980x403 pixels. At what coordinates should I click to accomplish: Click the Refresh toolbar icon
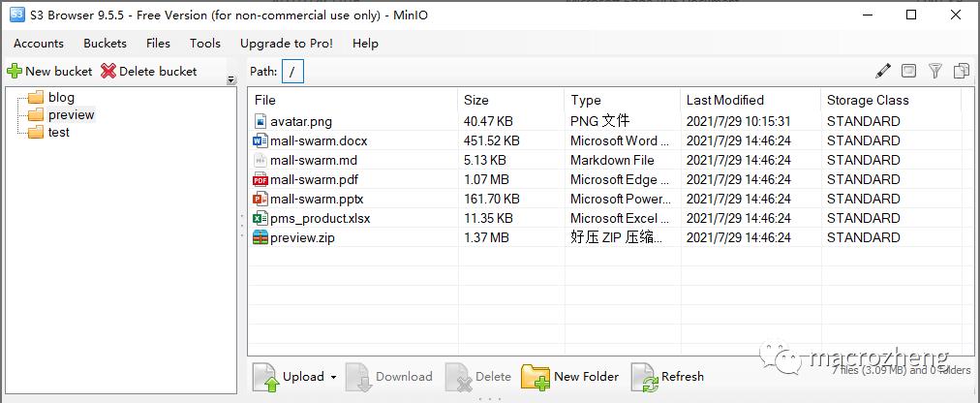[x=644, y=377]
